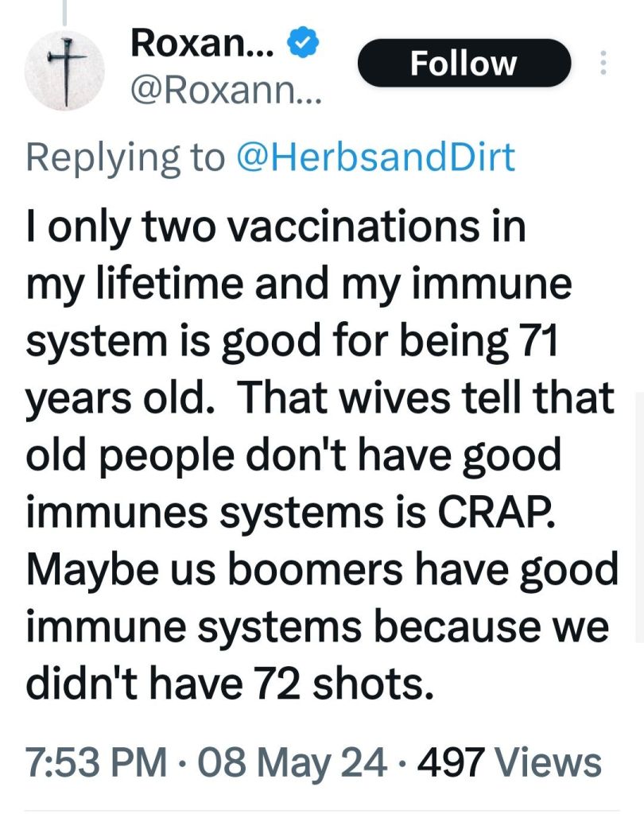Click 'old people don't have good' line
Screen dimensions: 644x814
click(x=294, y=455)
